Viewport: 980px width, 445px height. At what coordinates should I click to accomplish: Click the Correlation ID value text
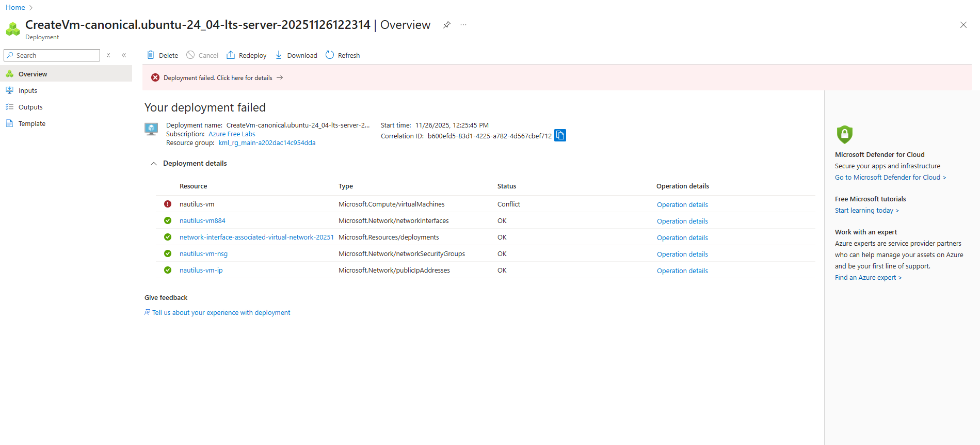(490, 136)
